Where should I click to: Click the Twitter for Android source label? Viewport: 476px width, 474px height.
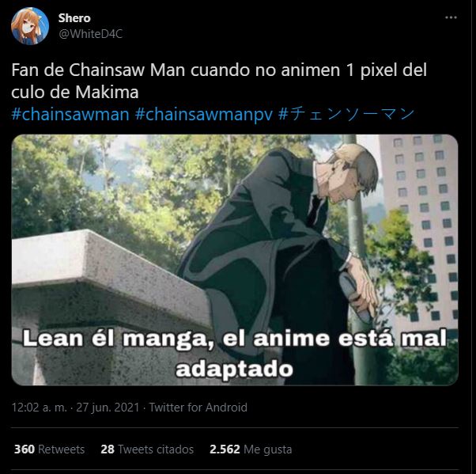point(198,408)
